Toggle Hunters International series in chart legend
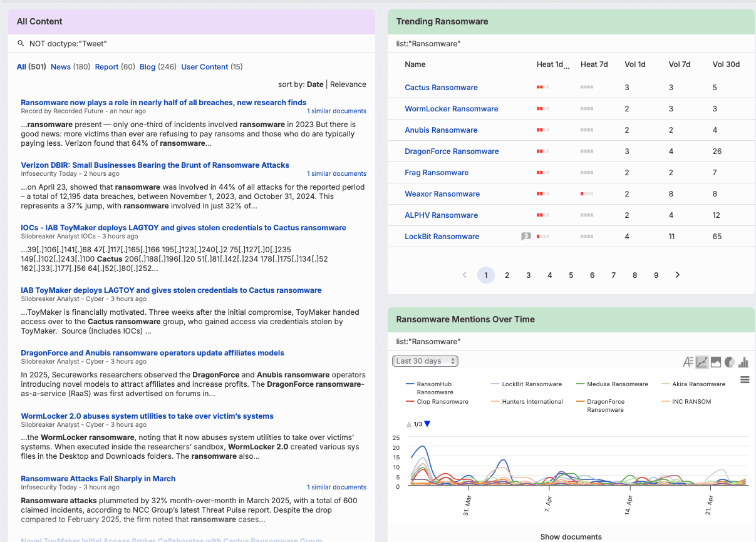756x542 pixels. point(527,402)
